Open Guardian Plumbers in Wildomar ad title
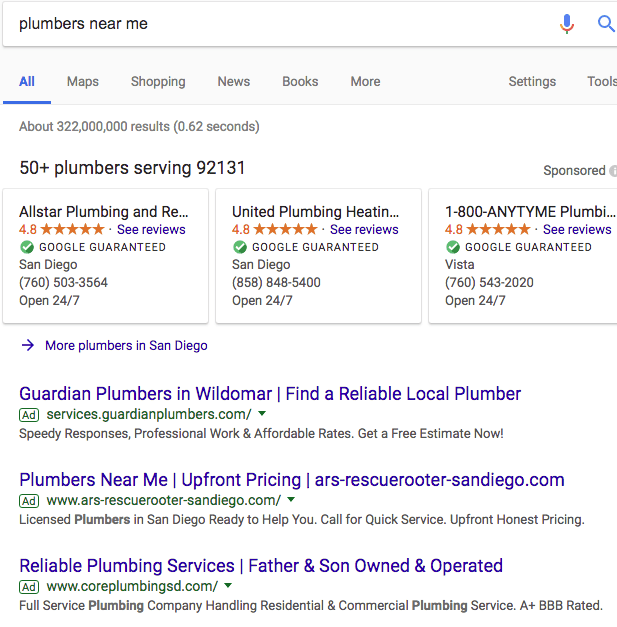 pyautogui.click(x=270, y=394)
